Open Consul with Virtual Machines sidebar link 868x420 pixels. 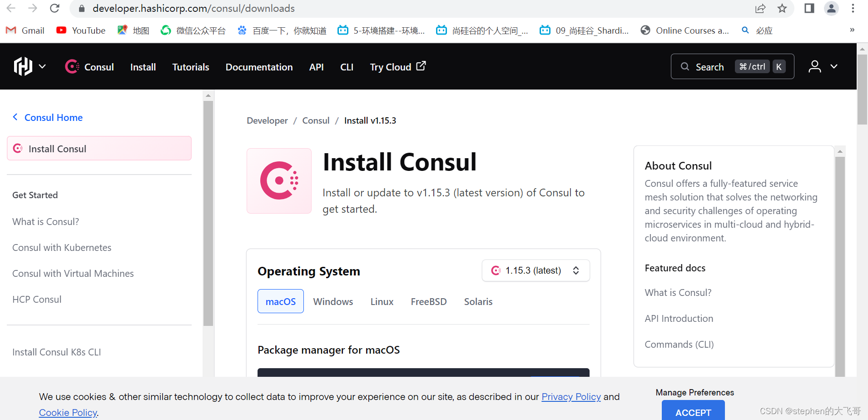[73, 273]
